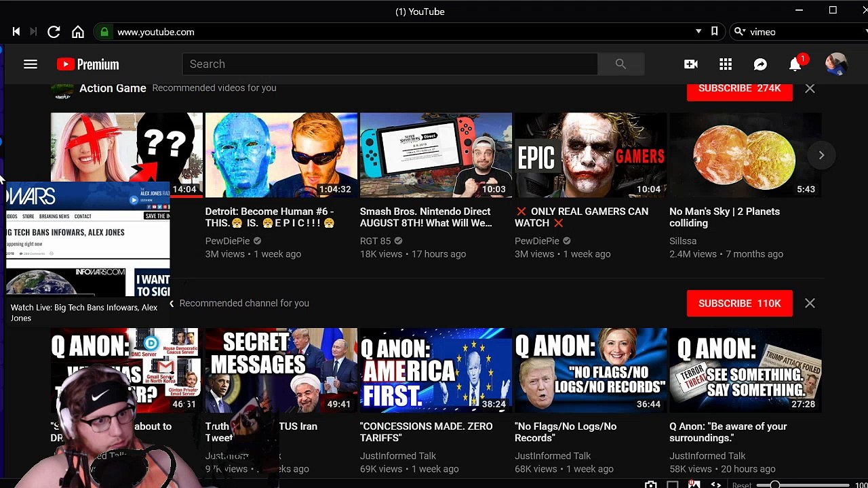This screenshot has width=868, height=488.
Task: Click JustInformed Talk under the ZERO TARIFFS video
Action: coord(398,455)
